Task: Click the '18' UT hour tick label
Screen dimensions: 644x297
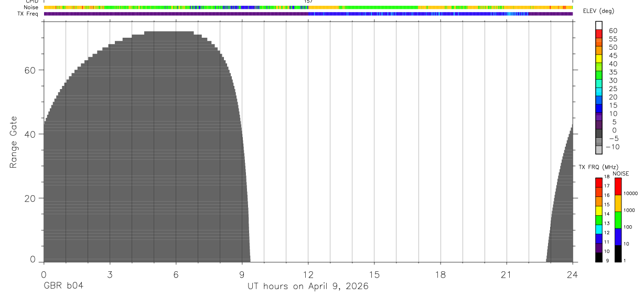Action: pyautogui.click(x=441, y=274)
